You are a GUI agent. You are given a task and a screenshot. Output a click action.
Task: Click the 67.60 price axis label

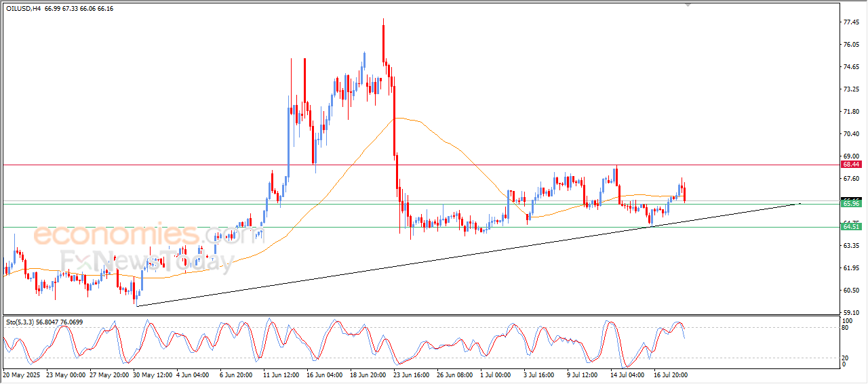point(851,179)
